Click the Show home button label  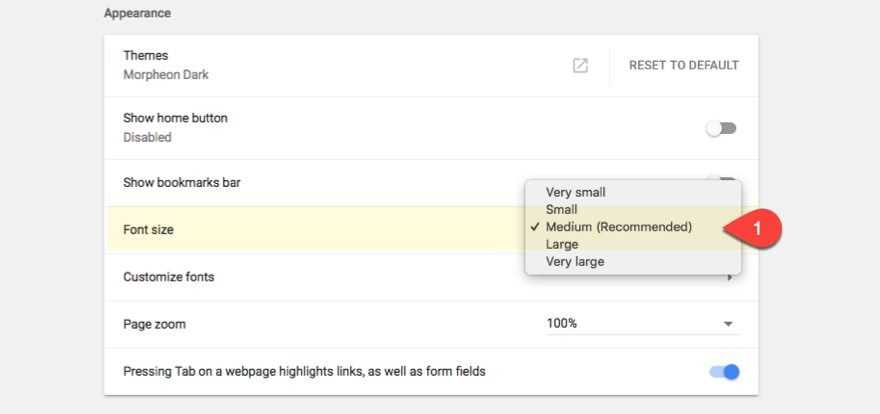tap(175, 118)
